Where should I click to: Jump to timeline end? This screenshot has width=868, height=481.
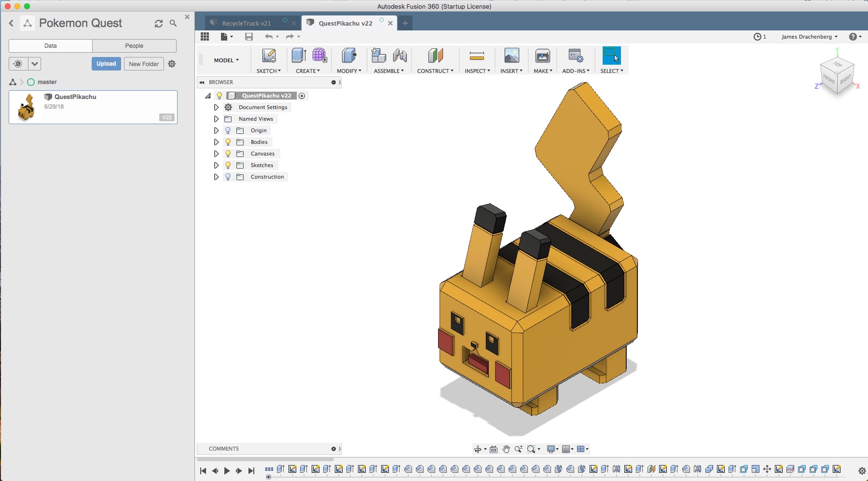point(251,471)
